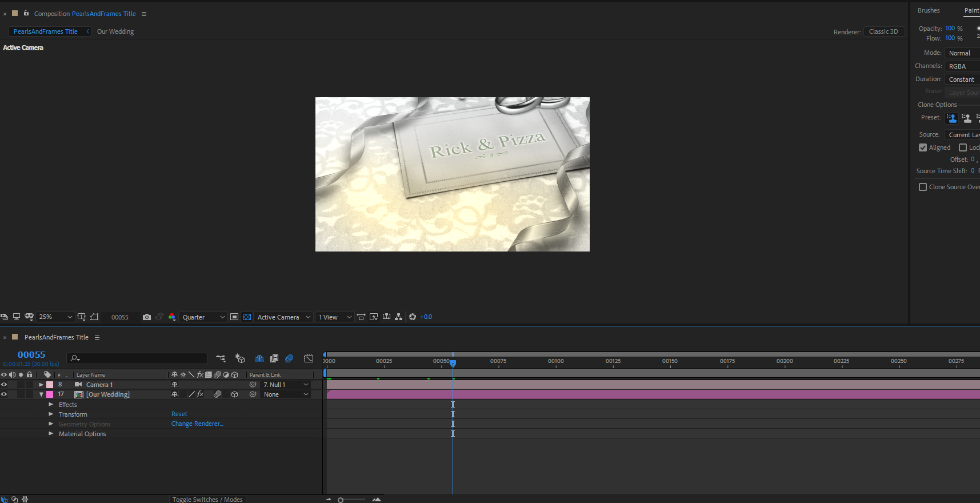Click the Composition Mini-Flowchart icon
Viewport: 980px width, 503px height.
tap(221, 359)
